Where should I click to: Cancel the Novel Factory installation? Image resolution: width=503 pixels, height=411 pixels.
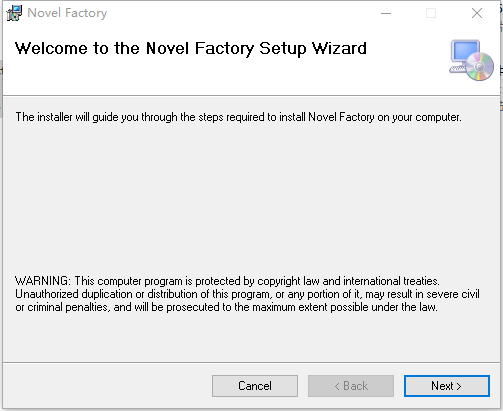(255, 386)
